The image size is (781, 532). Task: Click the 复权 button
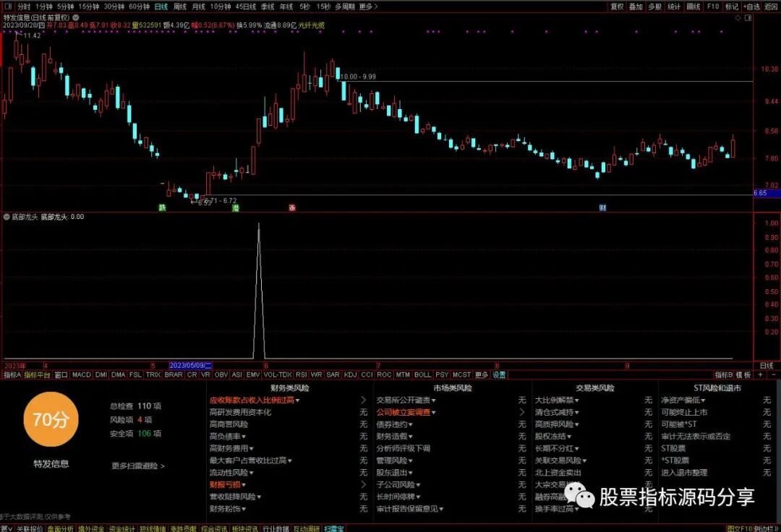point(617,7)
